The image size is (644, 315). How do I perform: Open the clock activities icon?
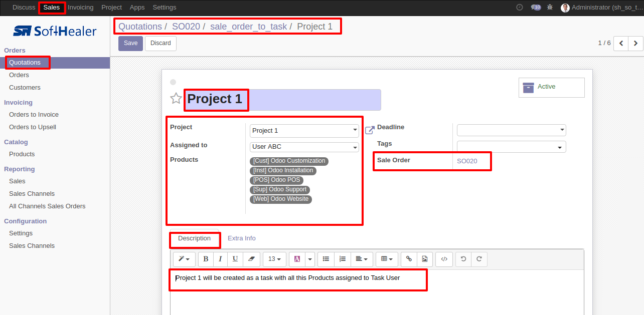pos(520,7)
